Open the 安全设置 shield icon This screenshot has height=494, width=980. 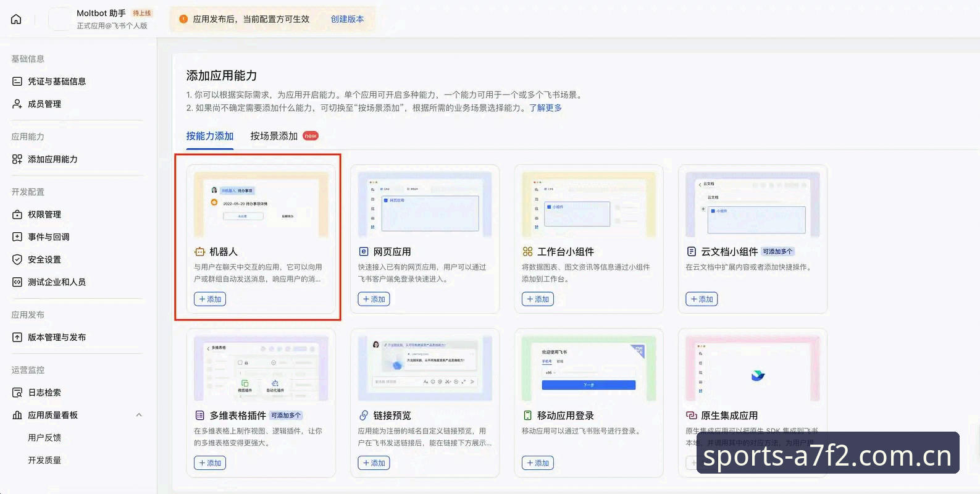[17, 259]
